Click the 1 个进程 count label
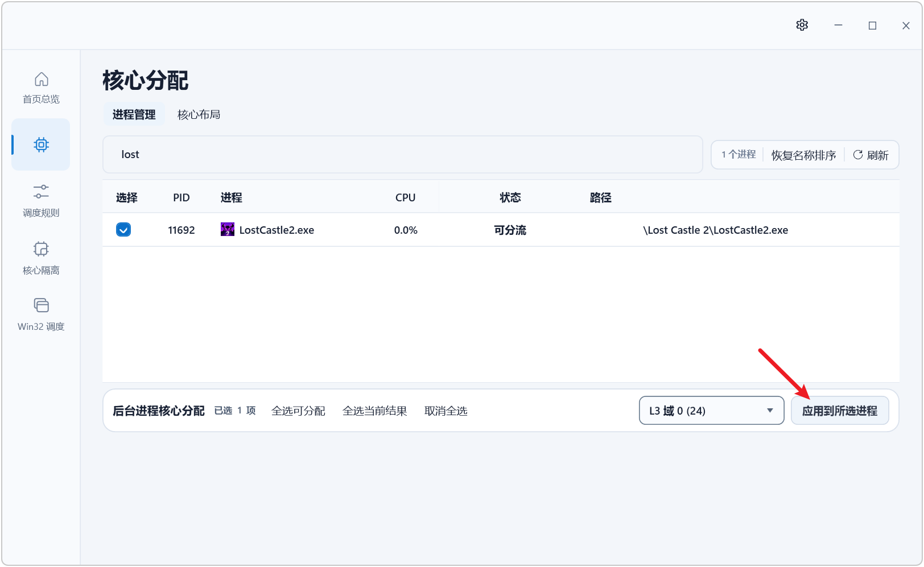Image resolution: width=924 pixels, height=567 pixels. (739, 155)
